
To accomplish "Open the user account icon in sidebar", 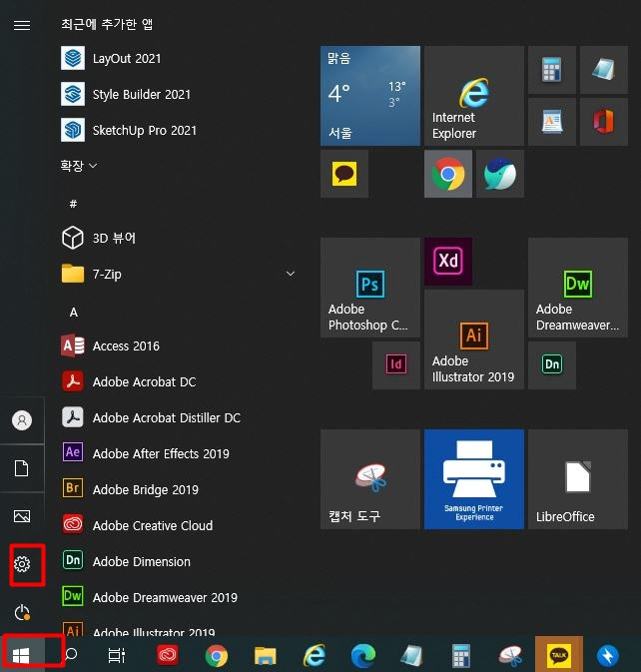I will tap(22, 420).
